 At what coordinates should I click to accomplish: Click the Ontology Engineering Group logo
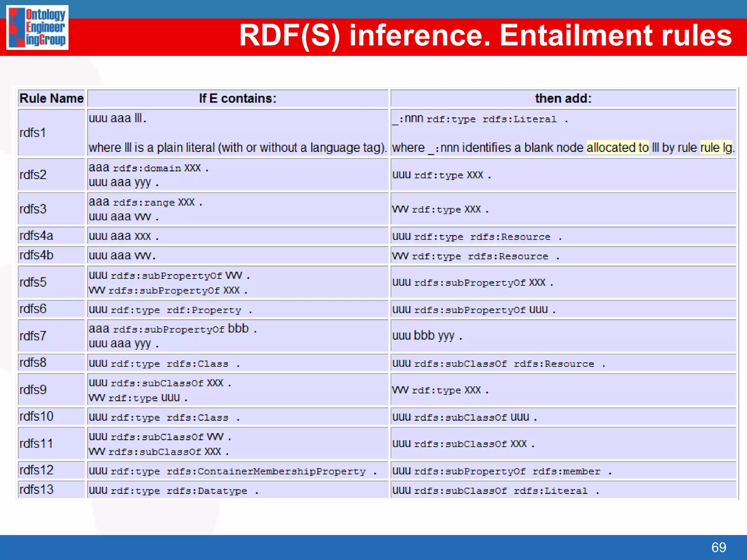tap(37, 28)
